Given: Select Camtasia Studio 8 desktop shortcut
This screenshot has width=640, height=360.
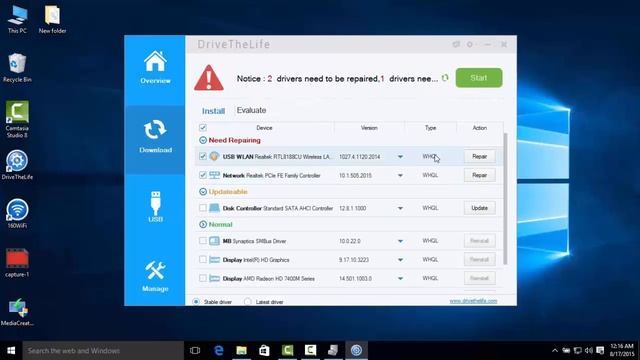Looking at the screenshot, I should [x=17, y=119].
